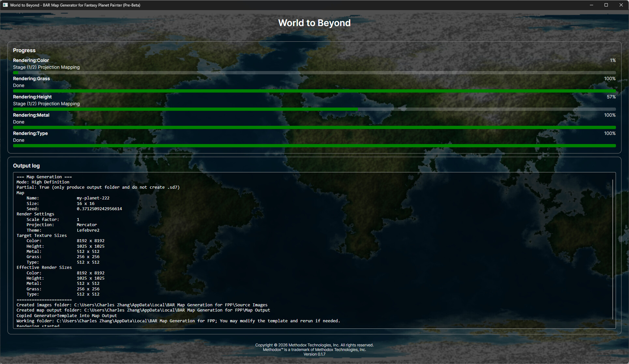The height and width of the screenshot is (364, 629).
Task: Click the Progress section header
Action: click(x=24, y=50)
